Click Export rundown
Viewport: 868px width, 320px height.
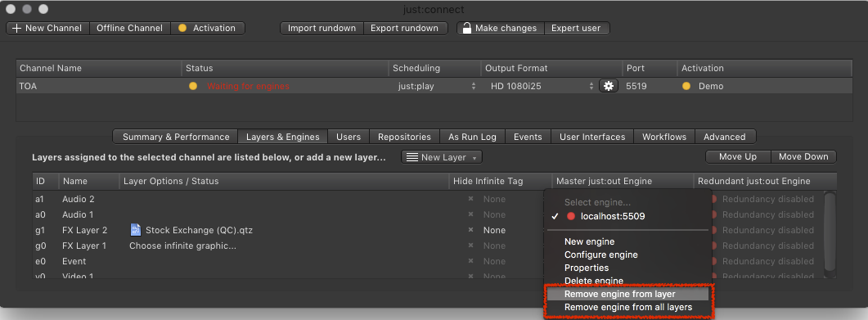click(x=405, y=28)
